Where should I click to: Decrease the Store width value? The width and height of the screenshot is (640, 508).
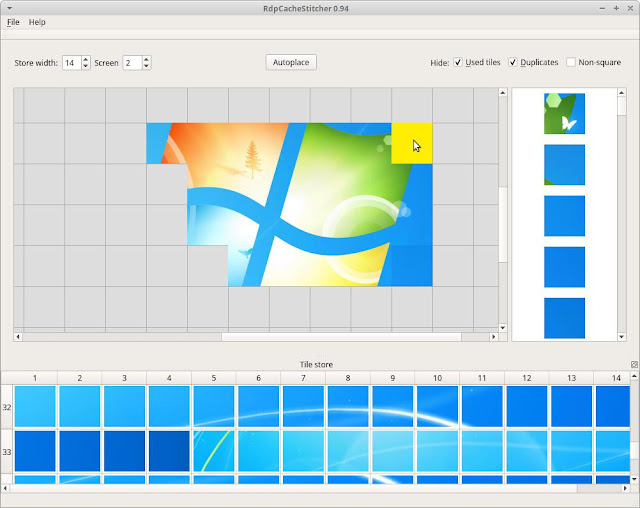(86, 66)
